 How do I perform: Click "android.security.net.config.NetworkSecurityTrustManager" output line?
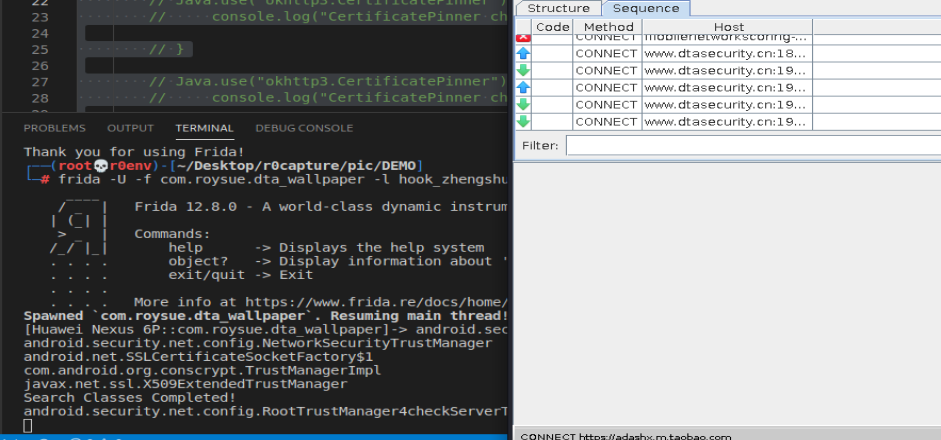tap(257, 343)
